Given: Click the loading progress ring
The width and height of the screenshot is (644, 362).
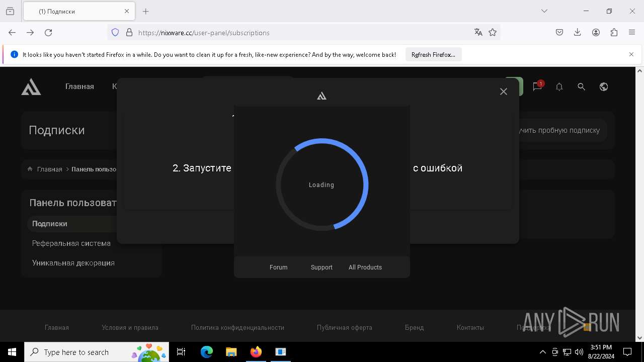Looking at the screenshot, I should click(x=322, y=185).
